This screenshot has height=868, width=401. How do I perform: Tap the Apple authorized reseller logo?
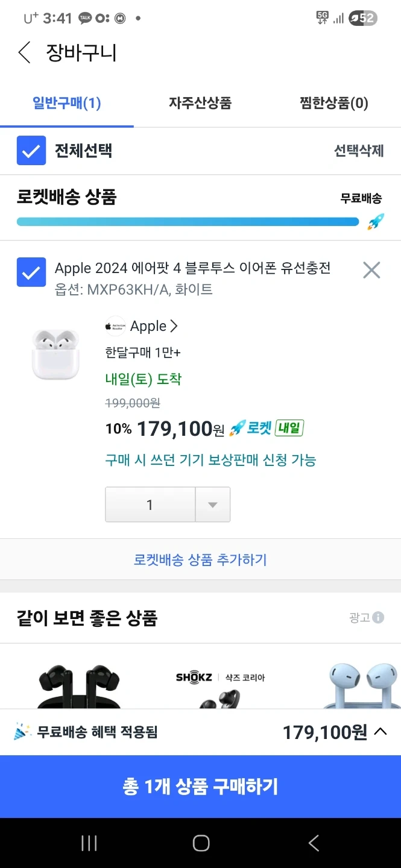[115, 325]
